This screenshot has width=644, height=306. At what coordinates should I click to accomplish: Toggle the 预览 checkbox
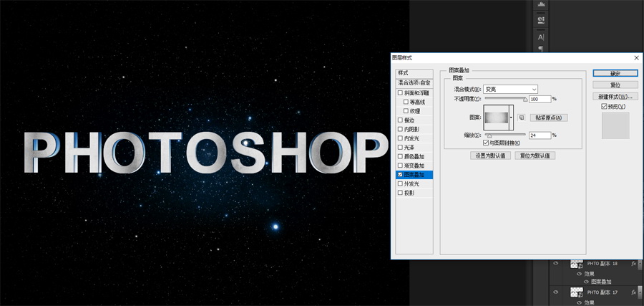(x=604, y=107)
